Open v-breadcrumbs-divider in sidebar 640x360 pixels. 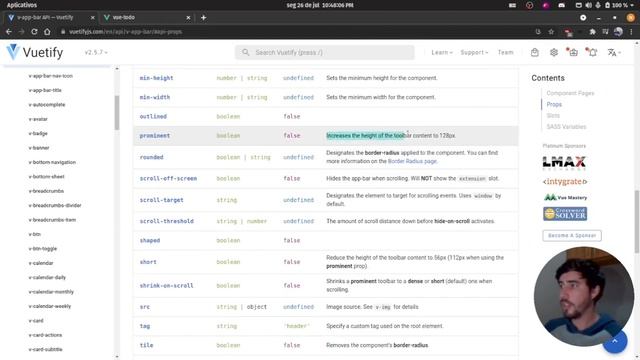pos(55,205)
